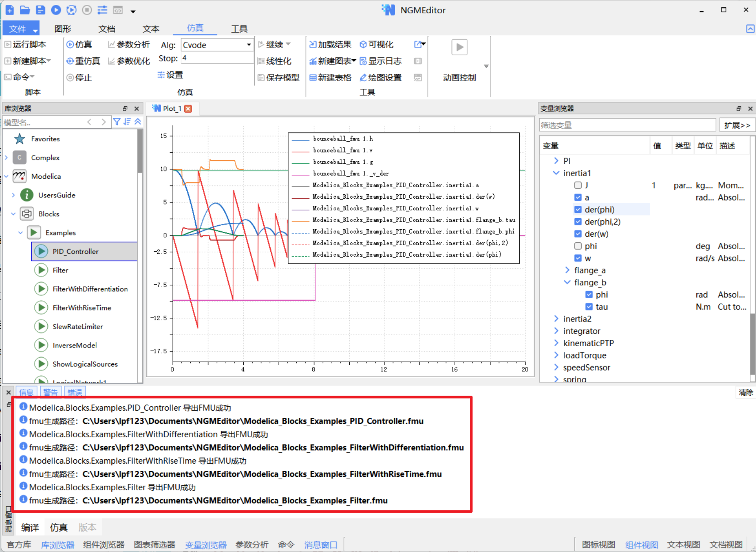Click 图标视图 view button
This screenshot has height=552, width=756.
pos(598,545)
